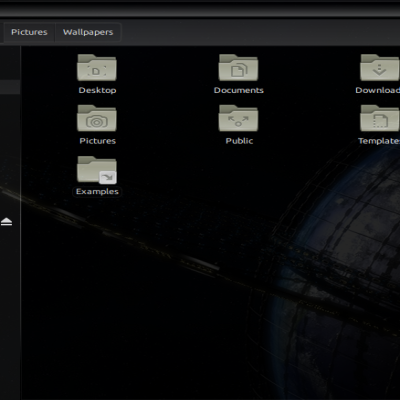Screen dimensions: 400x400
Task: Select the Public folder share icon
Action: point(238,118)
